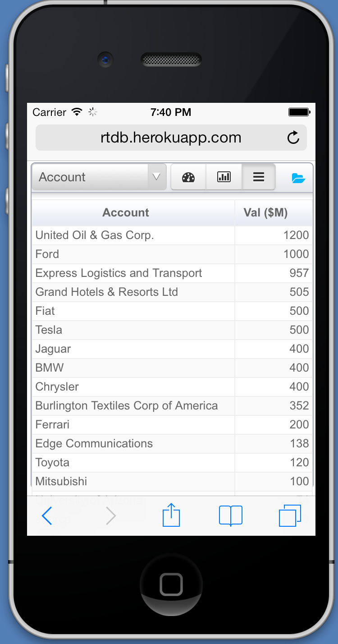Screen dimensions: 338x644
Task: Tap the rtdb.herokuapp.com address field
Action: pyautogui.click(x=171, y=138)
